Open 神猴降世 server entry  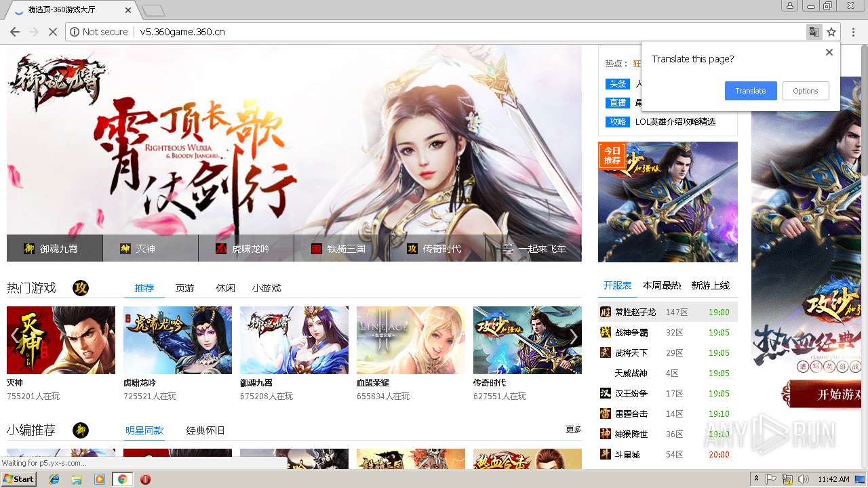point(668,434)
